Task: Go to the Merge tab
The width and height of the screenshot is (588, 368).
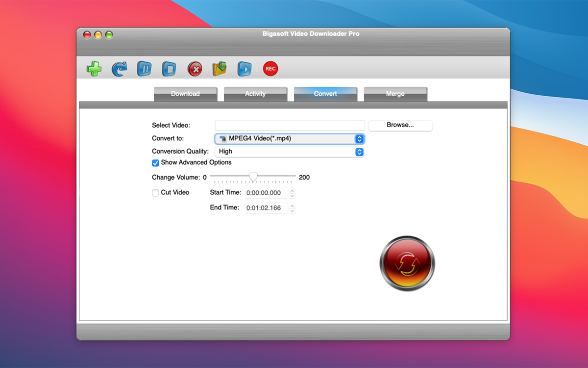Action: 395,94
